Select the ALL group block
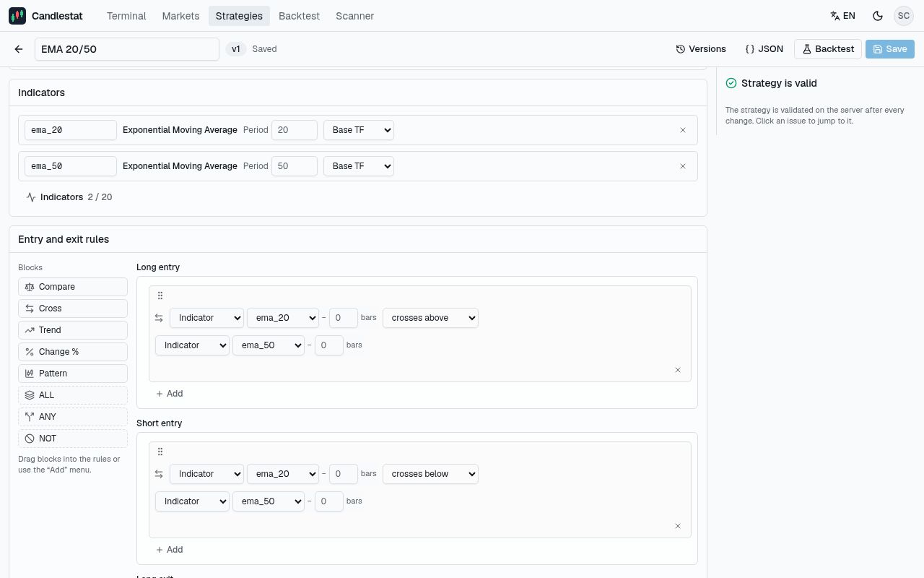924x578 pixels. click(x=73, y=395)
